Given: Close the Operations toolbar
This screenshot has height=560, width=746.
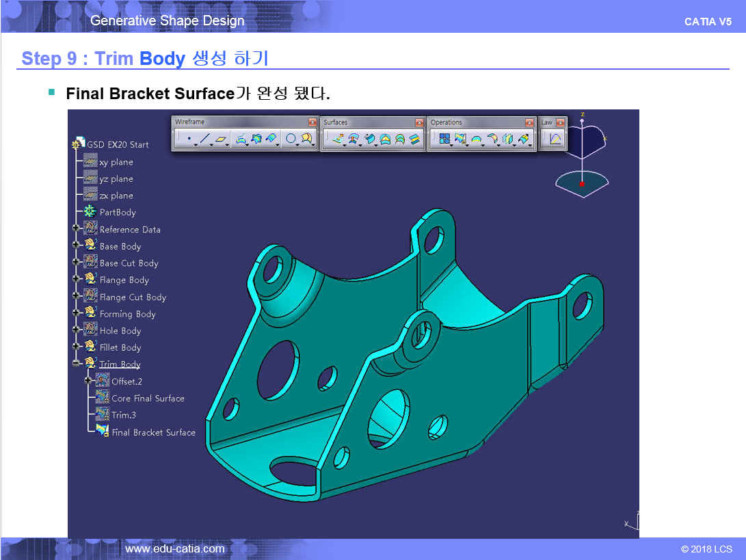Looking at the screenshot, I should (529, 122).
